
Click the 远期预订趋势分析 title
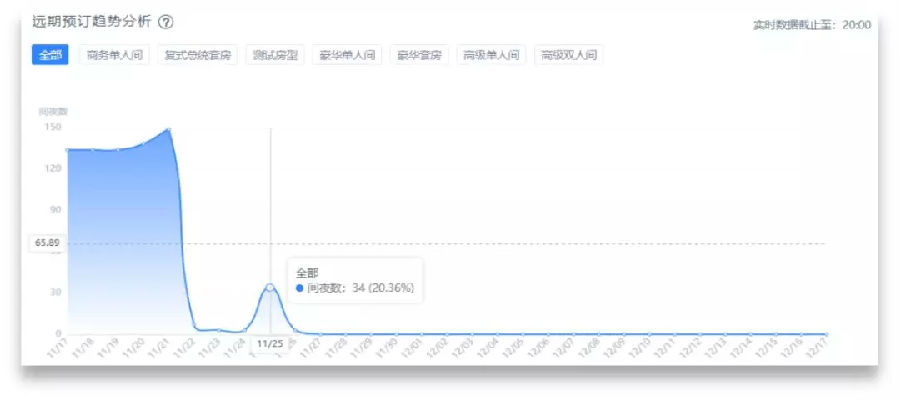coord(92,22)
